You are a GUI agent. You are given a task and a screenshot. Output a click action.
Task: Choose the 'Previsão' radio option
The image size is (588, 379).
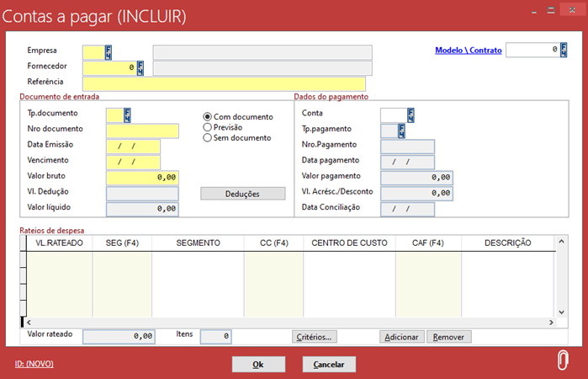[208, 127]
